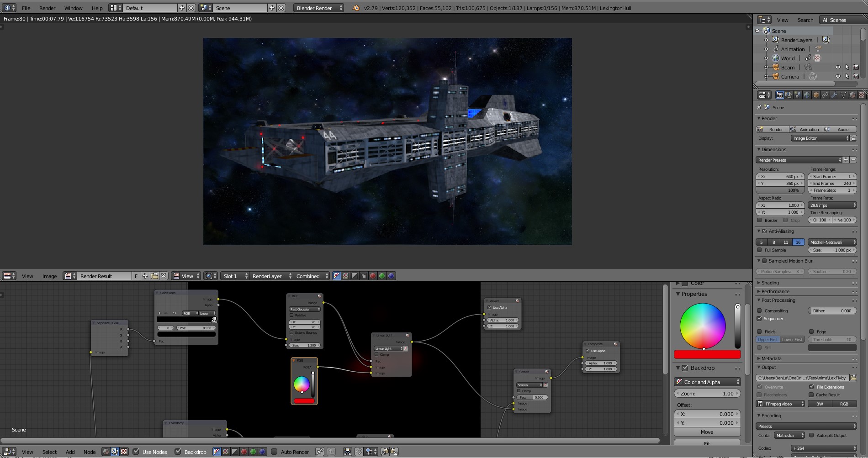The width and height of the screenshot is (868, 458).
Task: Open the Modifiers wrench properties tab
Action: click(x=834, y=95)
